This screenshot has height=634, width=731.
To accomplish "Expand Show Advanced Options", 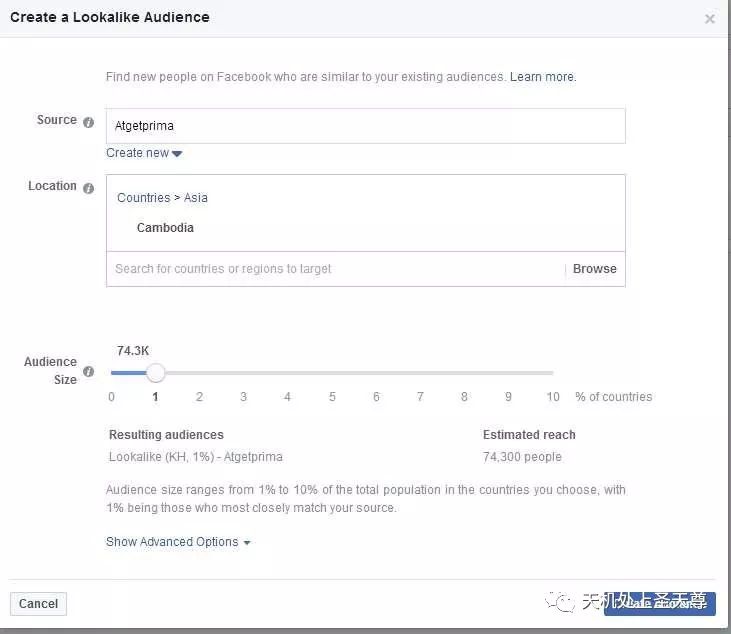I will 178,542.
